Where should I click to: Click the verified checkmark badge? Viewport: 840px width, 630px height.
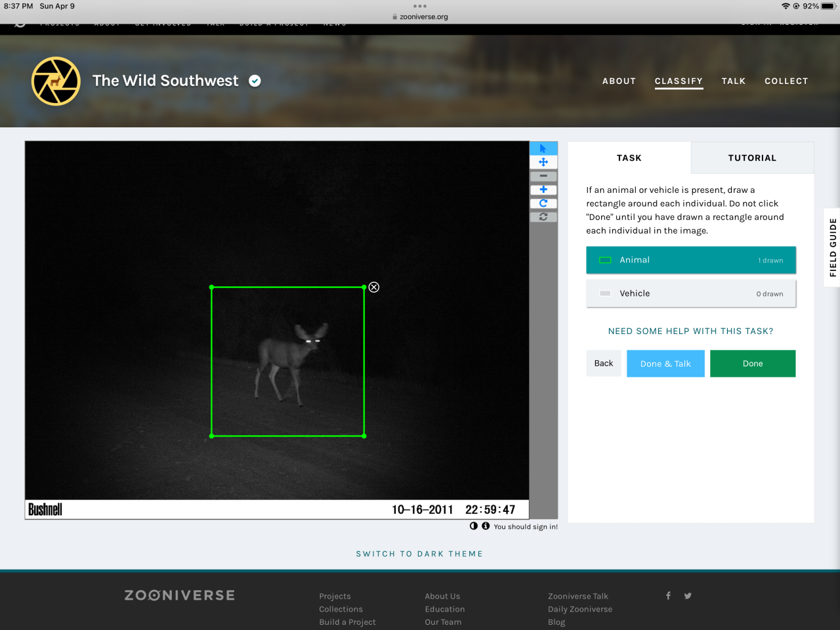(255, 81)
